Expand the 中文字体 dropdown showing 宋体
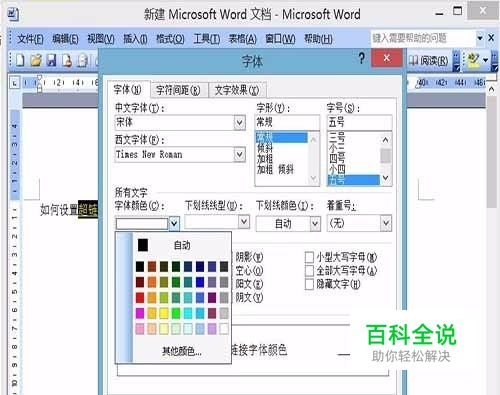 point(239,123)
